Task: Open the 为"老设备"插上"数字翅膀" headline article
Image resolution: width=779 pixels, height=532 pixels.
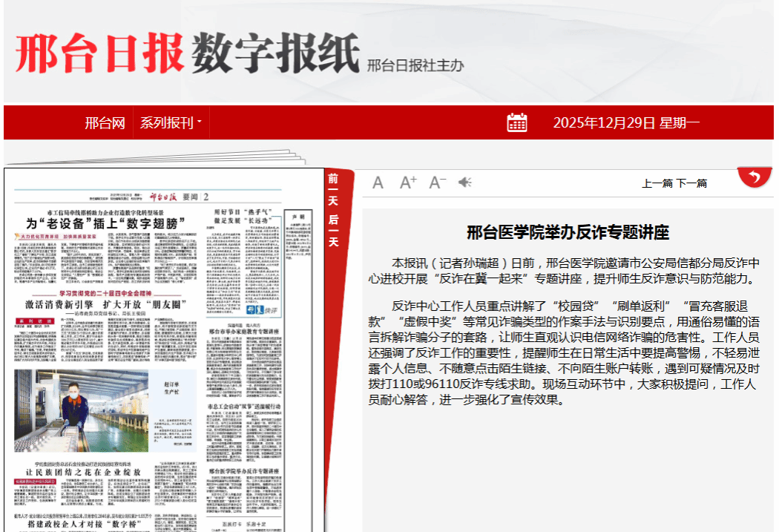Action: (x=105, y=223)
